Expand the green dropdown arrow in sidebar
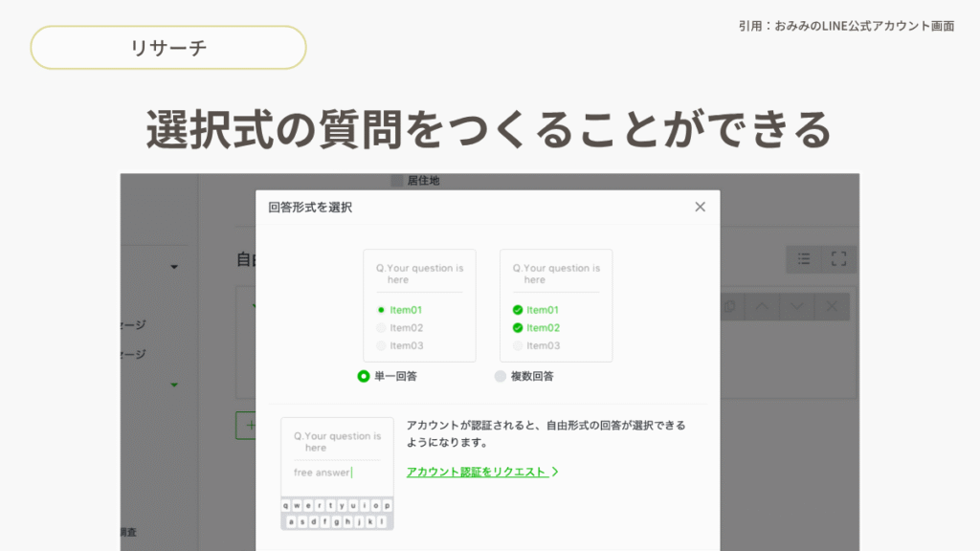The image size is (980, 551). click(x=174, y=385)
